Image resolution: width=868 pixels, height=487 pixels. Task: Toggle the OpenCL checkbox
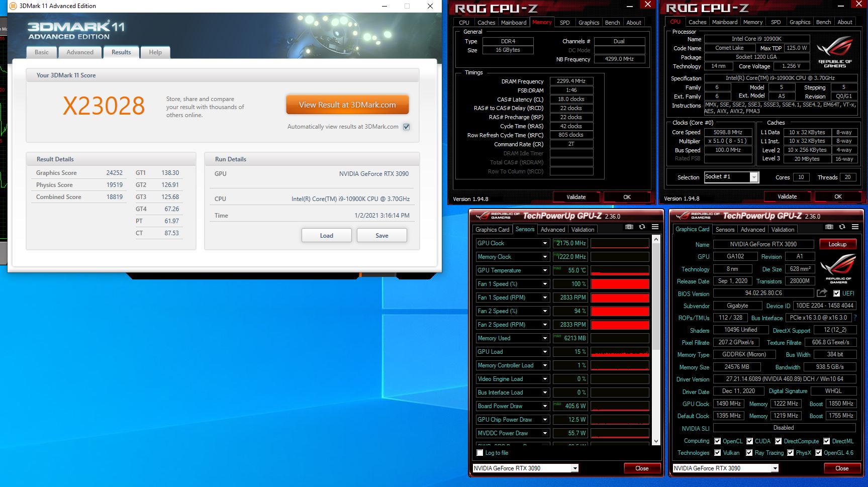pos(718,441)
